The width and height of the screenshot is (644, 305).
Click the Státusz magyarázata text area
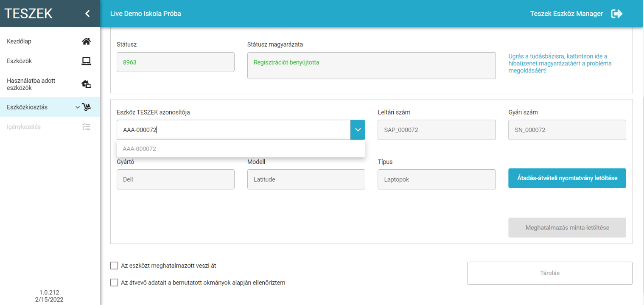pyautogui.click(x=372, y=66)
